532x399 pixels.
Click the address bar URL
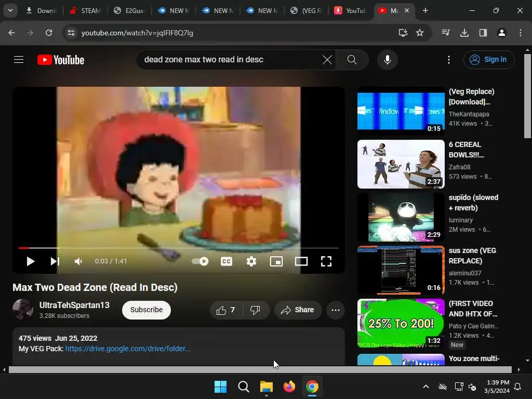click(x=137, y=33)
